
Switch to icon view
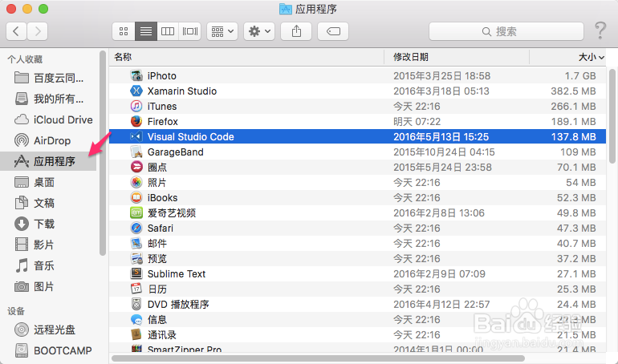(x=124, y=31)
